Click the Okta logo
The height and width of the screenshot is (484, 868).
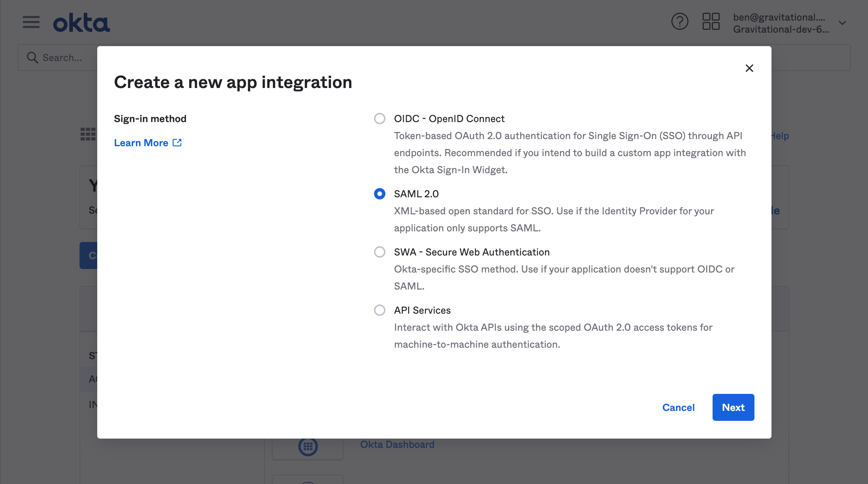point(81,22)
